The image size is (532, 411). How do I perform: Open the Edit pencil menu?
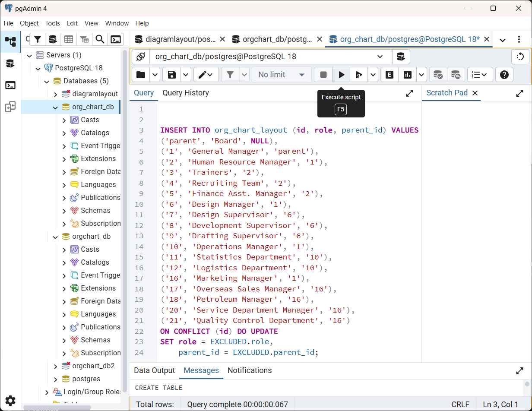click(206, 75)
